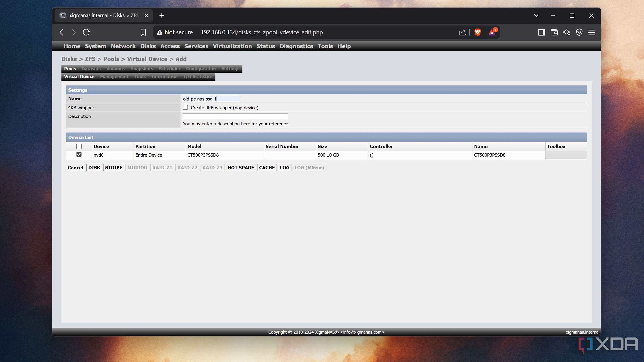
Task: Focus the Description input field
Action: [x=235, y=116]
